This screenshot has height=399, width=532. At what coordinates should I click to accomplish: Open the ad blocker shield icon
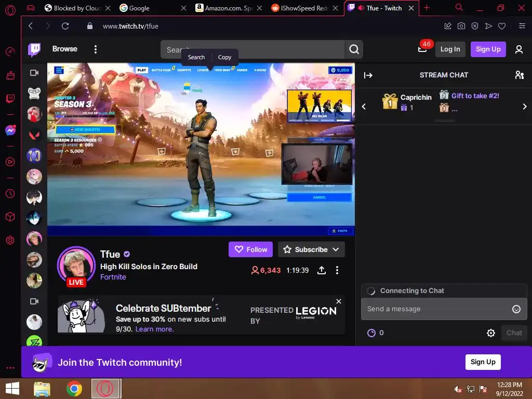click(475, 26)
